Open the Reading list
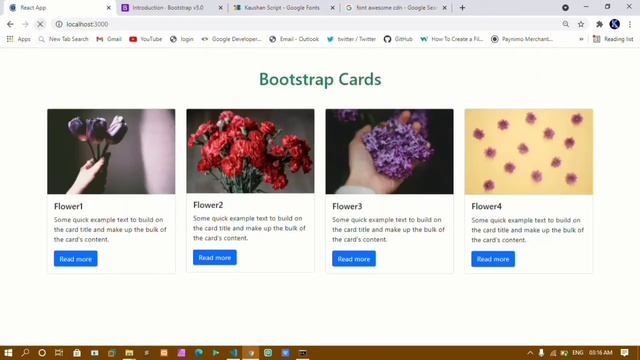 (x=613, y=39)
